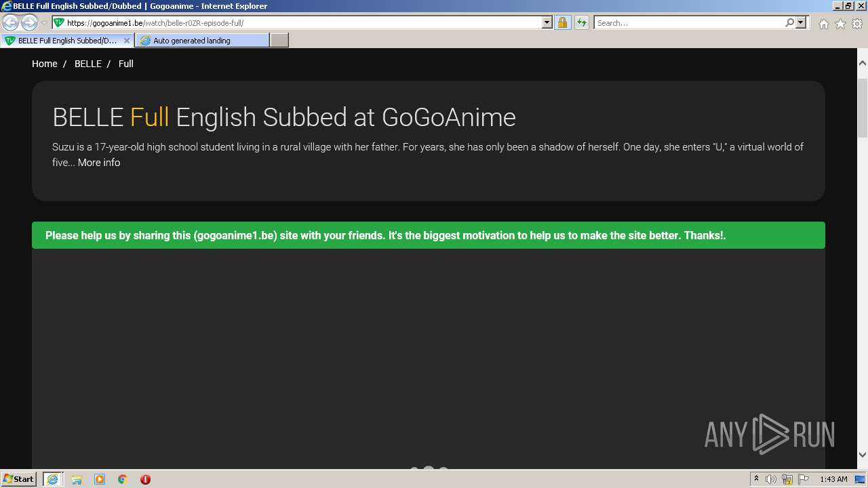868x488 pixels.
Task: Open the Action Center flag icon
Action: pos(804,479)
